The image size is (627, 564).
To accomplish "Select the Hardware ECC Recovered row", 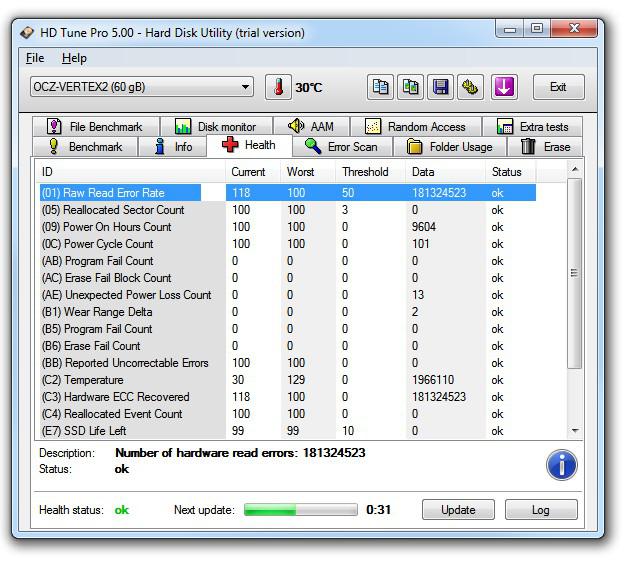I will coord(288,397).
